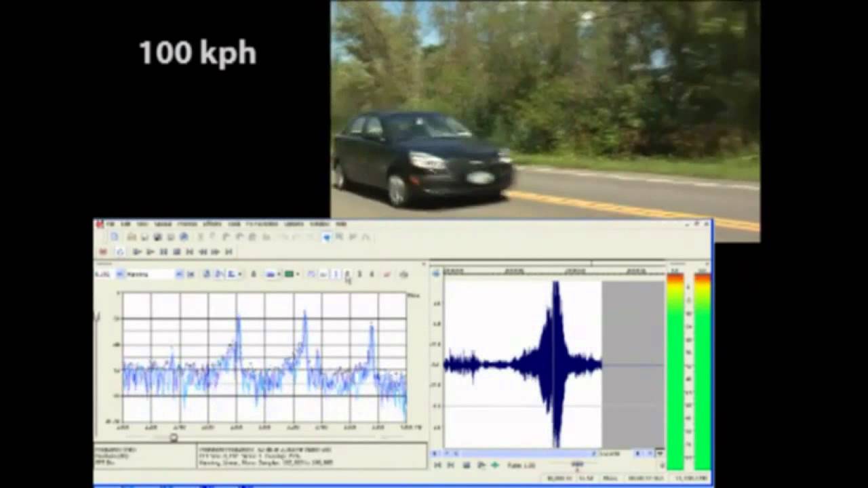Click the Open file toolbar icon

[x=132, y=237]
